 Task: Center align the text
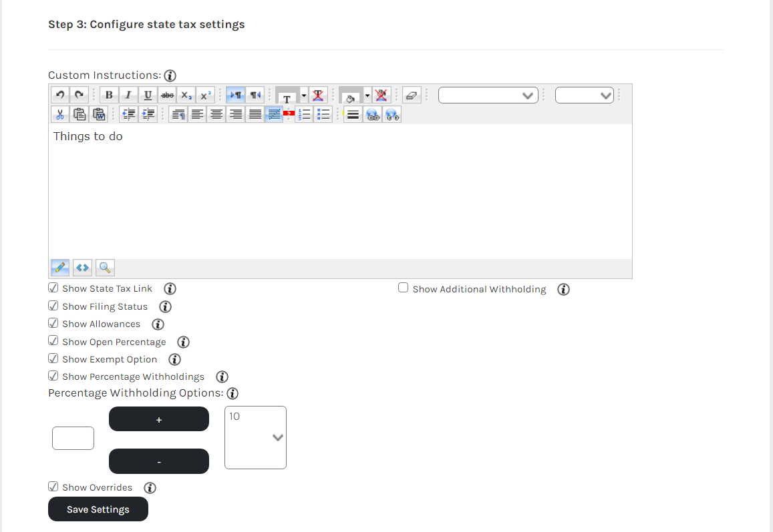[216, 114]
